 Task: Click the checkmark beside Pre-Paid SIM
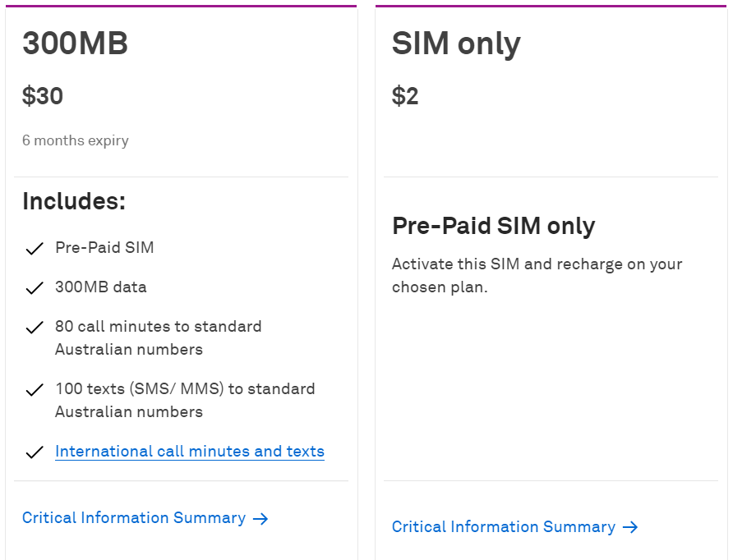(35, 249)
